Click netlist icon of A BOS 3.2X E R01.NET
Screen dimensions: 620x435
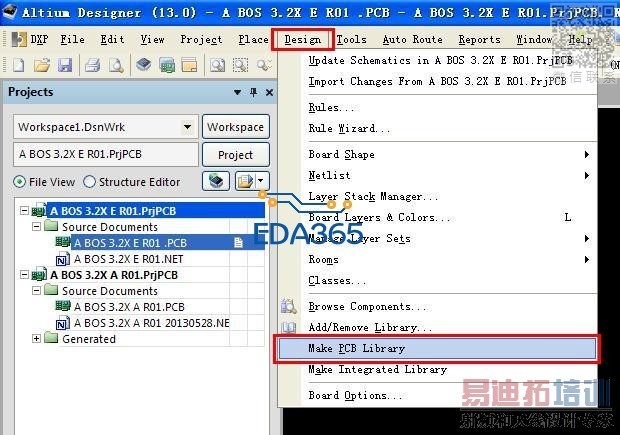pyautogui.click(x=63, y=259)
